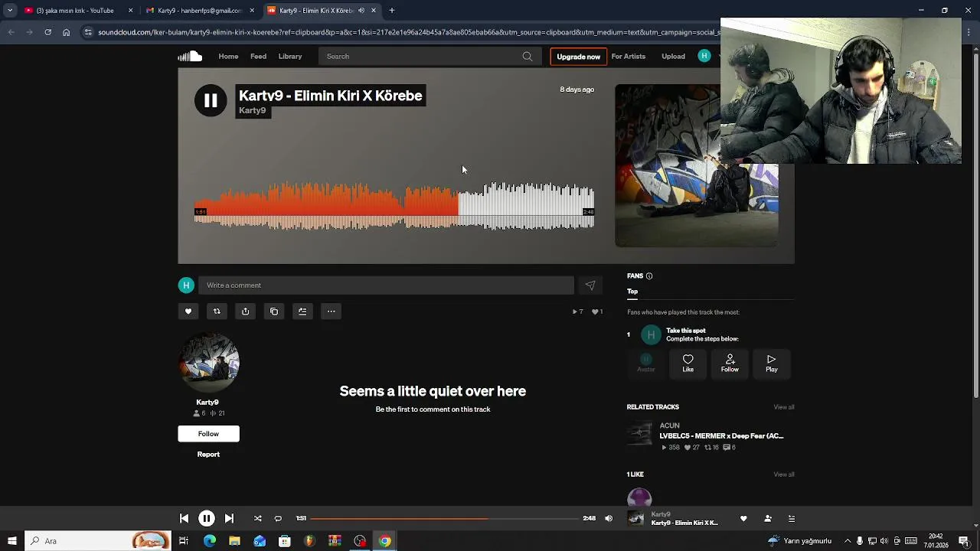The image size is (980, 551).
Task: Click the address bar URL
Action: click(x=408, y=32)
